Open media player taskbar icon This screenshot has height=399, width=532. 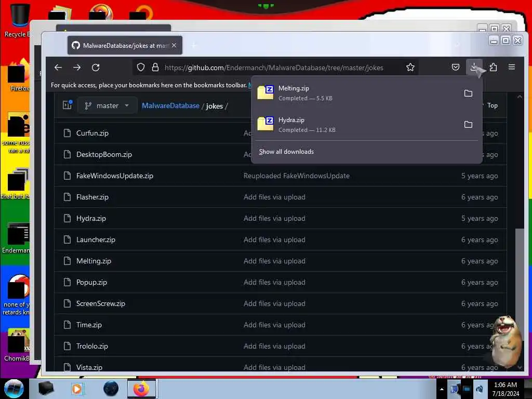click(x=77, y=389)
